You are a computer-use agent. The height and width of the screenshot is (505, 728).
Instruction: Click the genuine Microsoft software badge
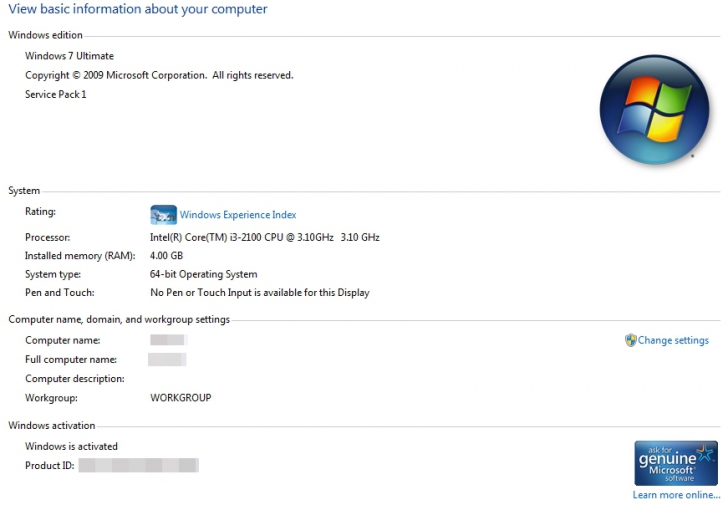click(676, 463)
